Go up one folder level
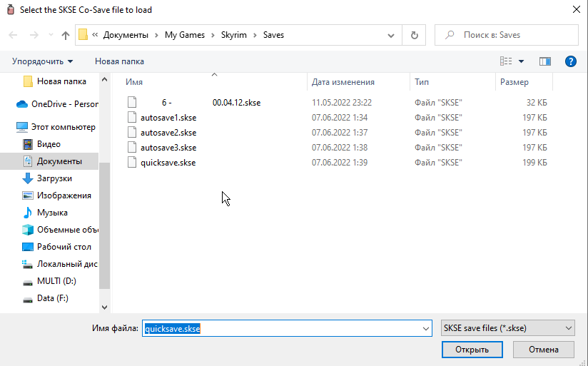The height and width of the screenshot is (366, 588). [x=66, y=35]
